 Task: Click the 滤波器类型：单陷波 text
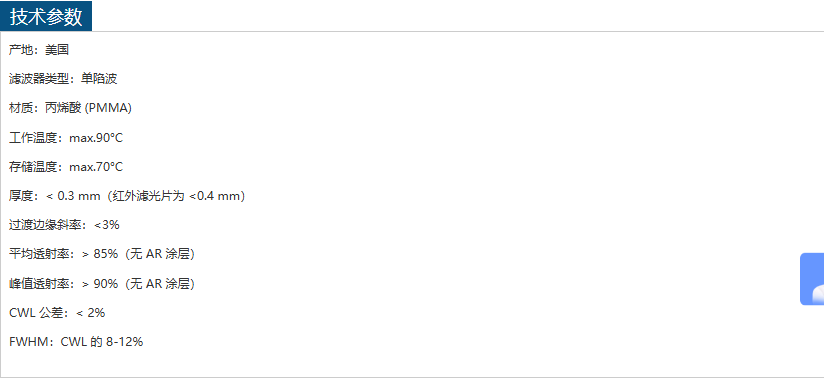click(x=63, y=79)
